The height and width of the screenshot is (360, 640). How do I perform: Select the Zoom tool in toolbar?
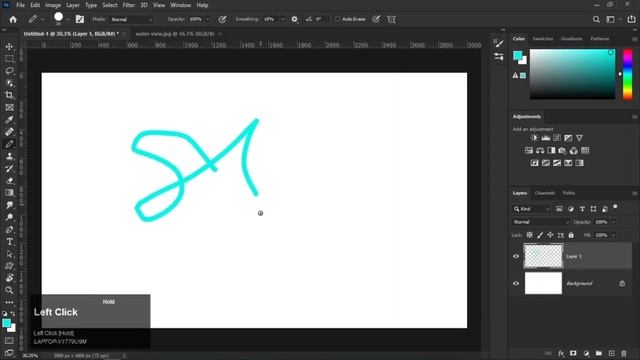tap(9, 290)
